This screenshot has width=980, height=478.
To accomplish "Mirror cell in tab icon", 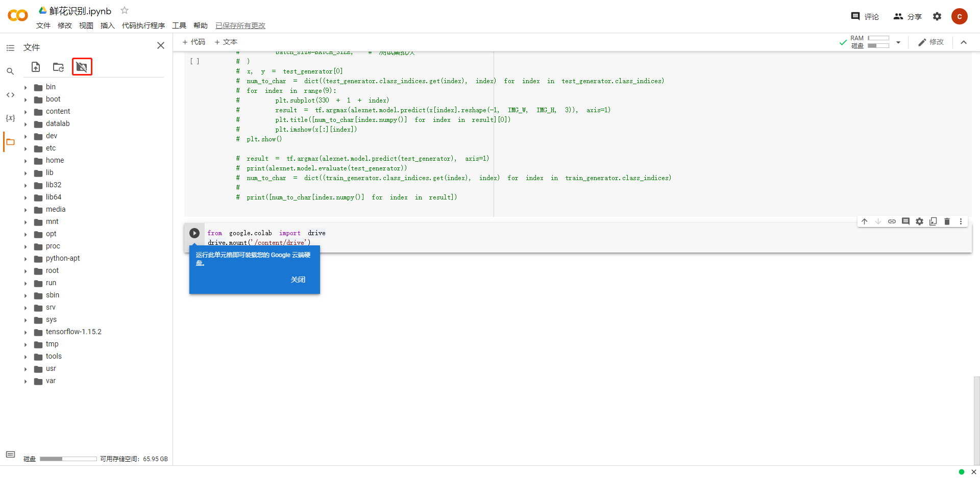I will coord(933,221).
